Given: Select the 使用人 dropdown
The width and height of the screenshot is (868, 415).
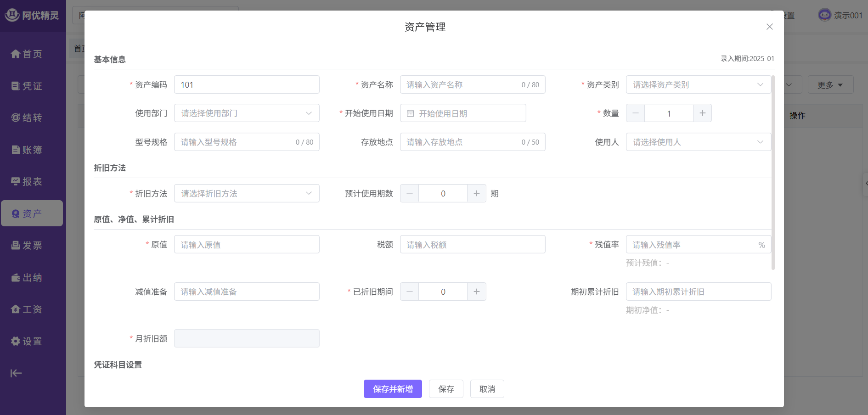Looking at the screenshot, I should [698, 142].
